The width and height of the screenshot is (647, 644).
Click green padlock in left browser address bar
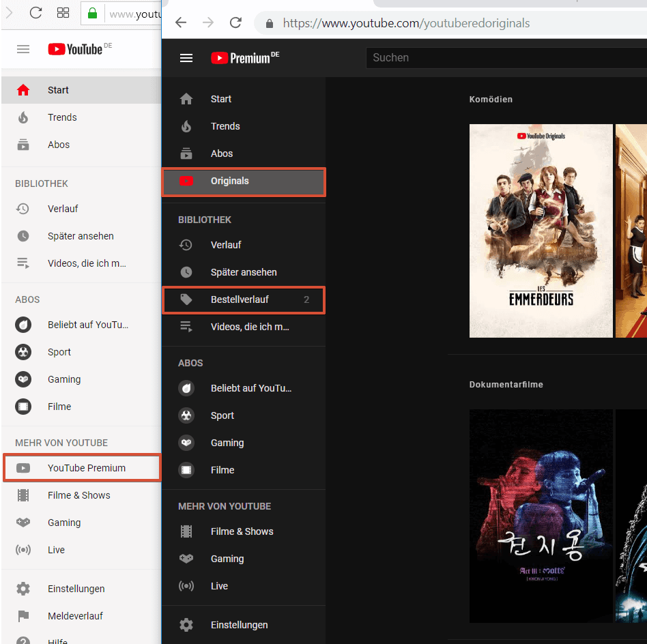pyautogui.click(x=92, y=13)
